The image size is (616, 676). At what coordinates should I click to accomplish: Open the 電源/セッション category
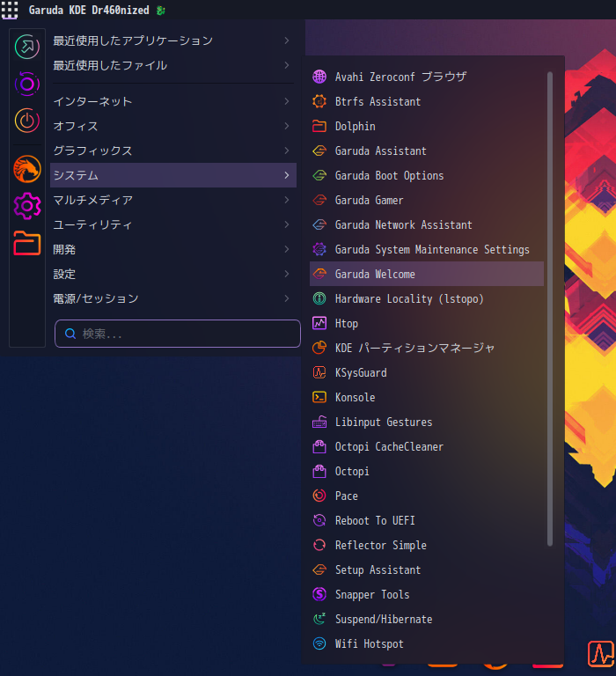[173, 298]
